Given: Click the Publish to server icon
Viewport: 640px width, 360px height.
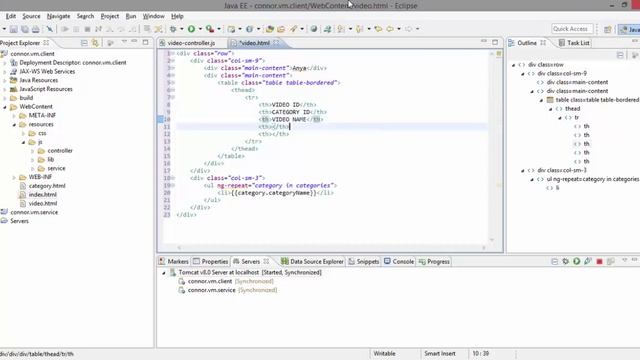Looking at the screenshot, I should click(x=611, y=261).
